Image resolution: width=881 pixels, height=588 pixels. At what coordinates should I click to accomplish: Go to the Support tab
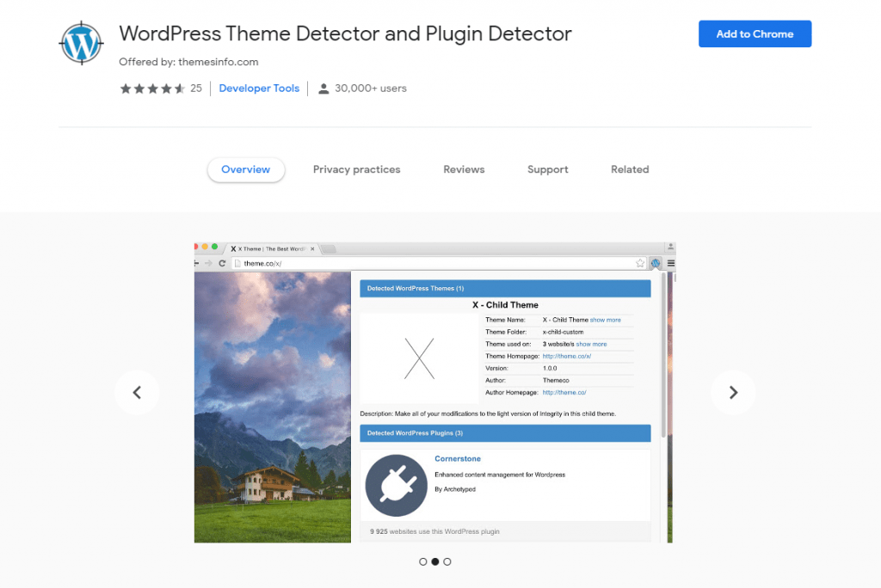click(x=548, y=169)
